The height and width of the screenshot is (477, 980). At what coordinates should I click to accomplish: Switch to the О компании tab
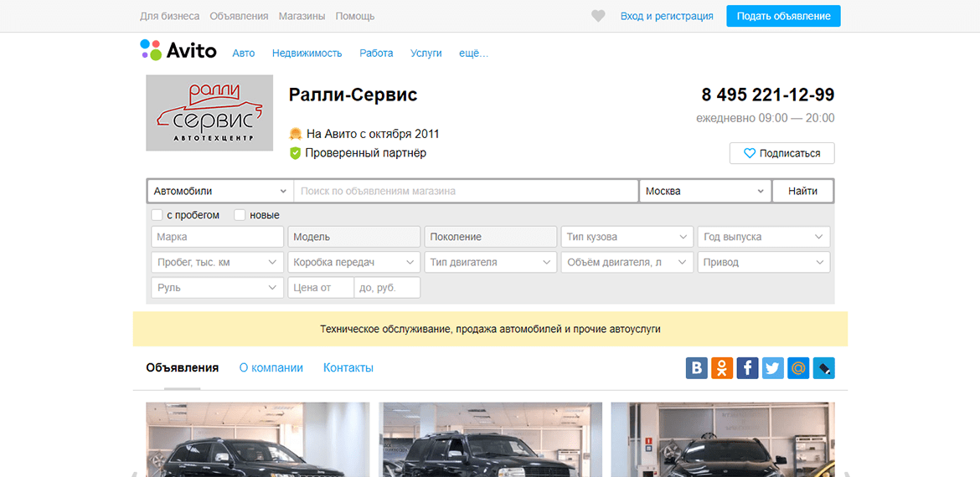tap(271, 367)
